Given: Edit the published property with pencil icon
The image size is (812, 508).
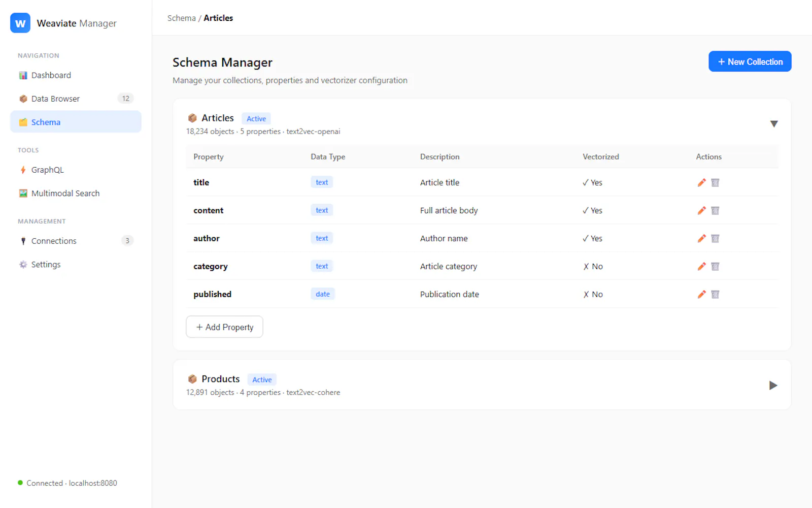Looking at the screenshot, I should click(x=701, y=294).
